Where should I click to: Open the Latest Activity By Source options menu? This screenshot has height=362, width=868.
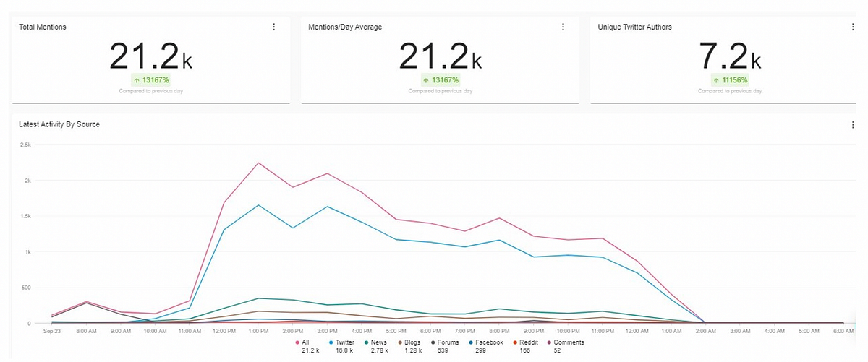(x=854, y=124)
